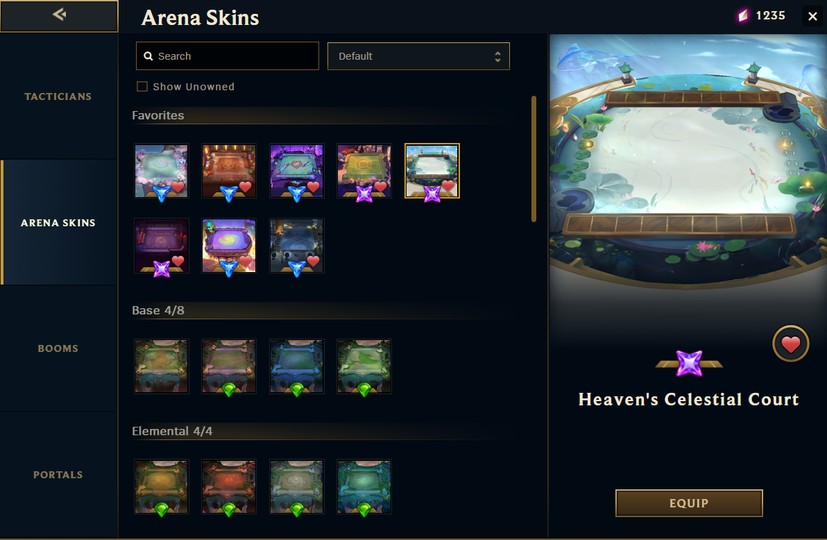Switch to the Booms tab
The image size is (827, 540).
58,348
